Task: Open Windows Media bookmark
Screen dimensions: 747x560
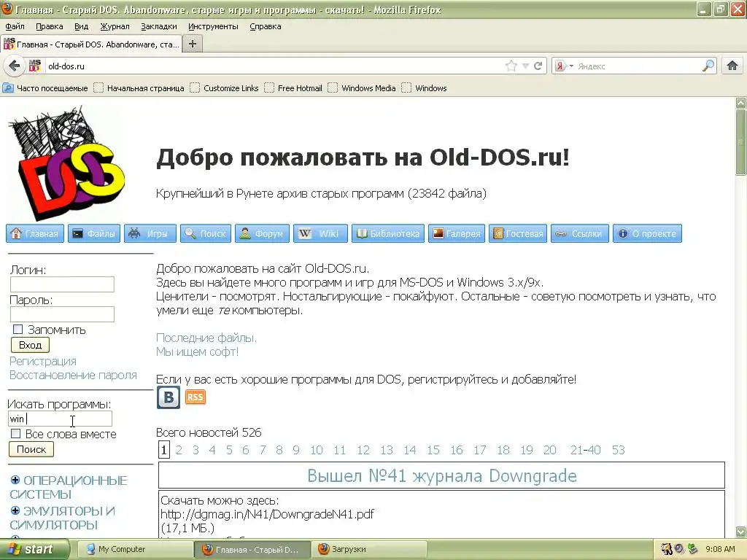Action: [x=362, y=88]
